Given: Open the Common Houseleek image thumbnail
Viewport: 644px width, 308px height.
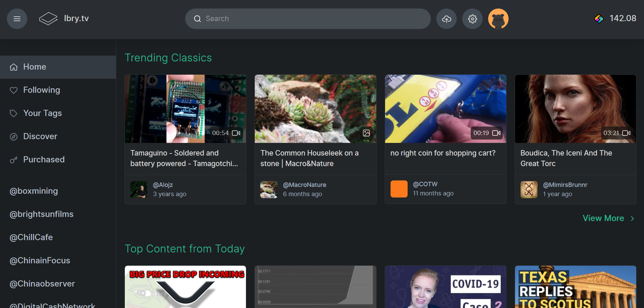Looking at the screenshot, I should point(316,109).
